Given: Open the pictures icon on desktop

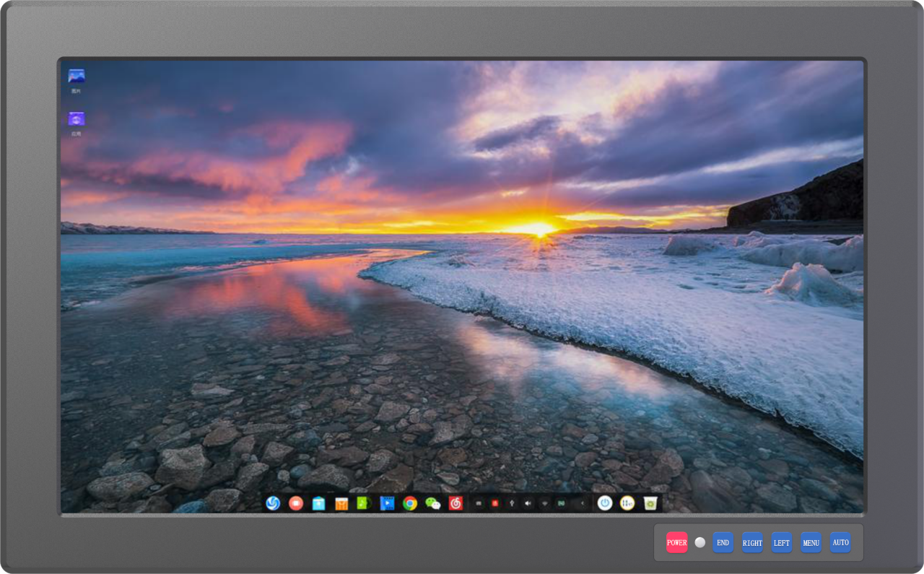Looking at the screenshot, I should point(77,77).
